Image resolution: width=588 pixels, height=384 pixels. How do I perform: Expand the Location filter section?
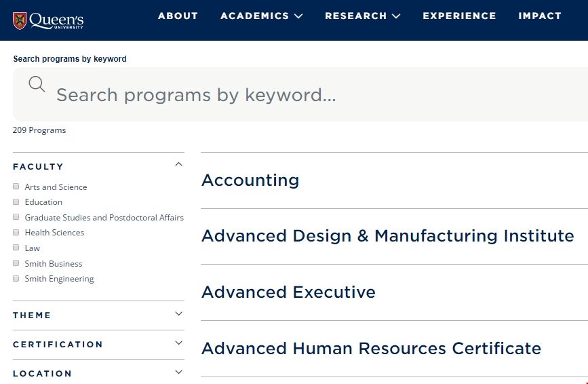[x=178, y=372]
